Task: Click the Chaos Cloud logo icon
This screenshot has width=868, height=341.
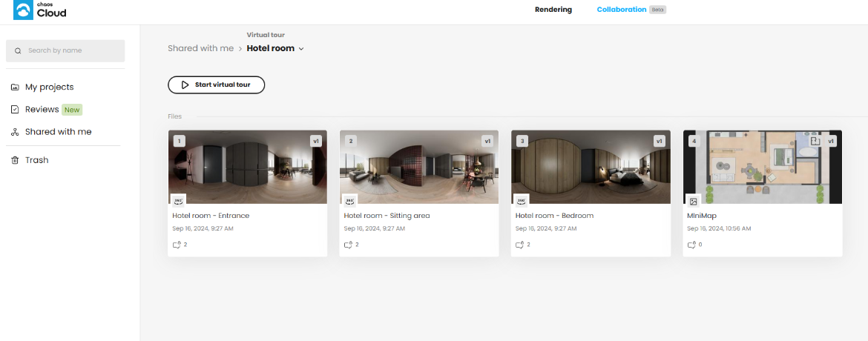Action: point(23,10)
